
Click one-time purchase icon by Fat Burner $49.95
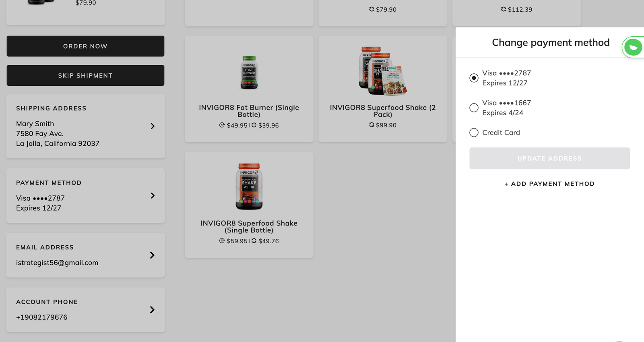pyautogui.click(x=222, y=125)
